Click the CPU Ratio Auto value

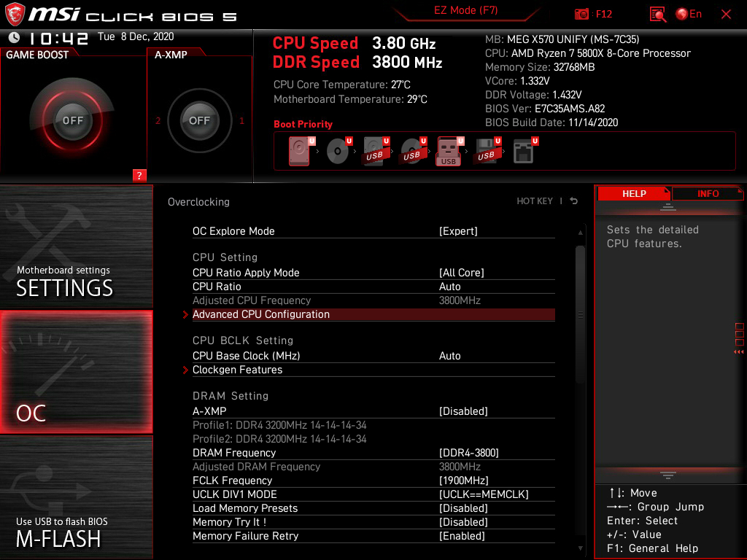tap(449, 286)
